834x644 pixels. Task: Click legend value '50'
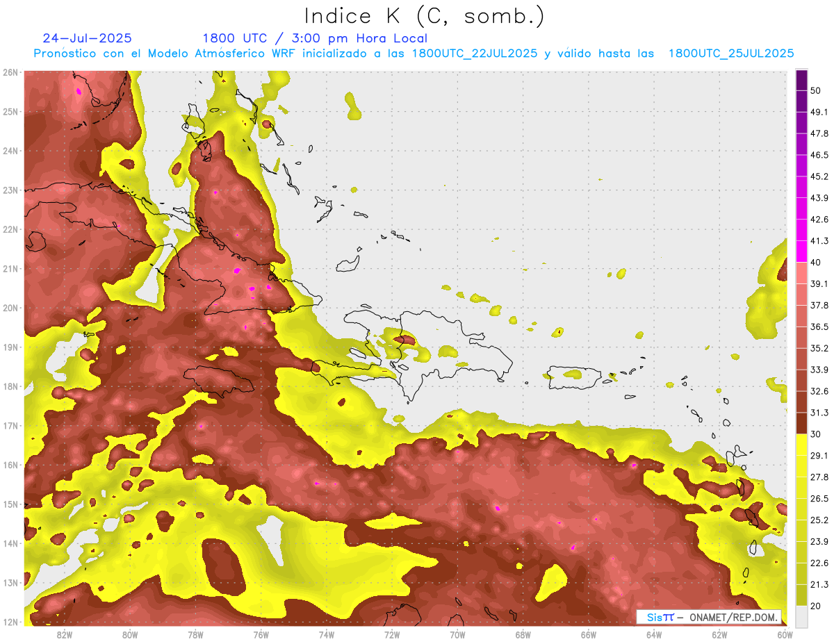coord(816,90)
